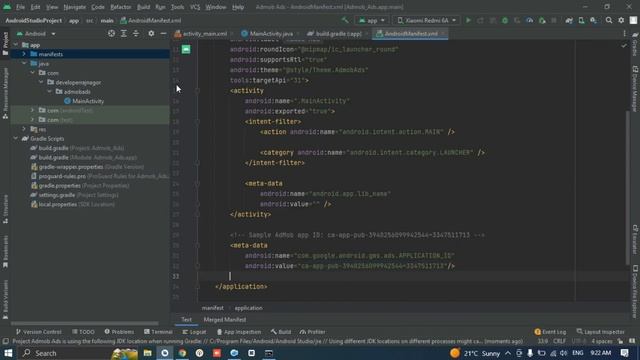Open the VCS menu
This screenshot has width=640, height=360.
[x=195, y=7]
